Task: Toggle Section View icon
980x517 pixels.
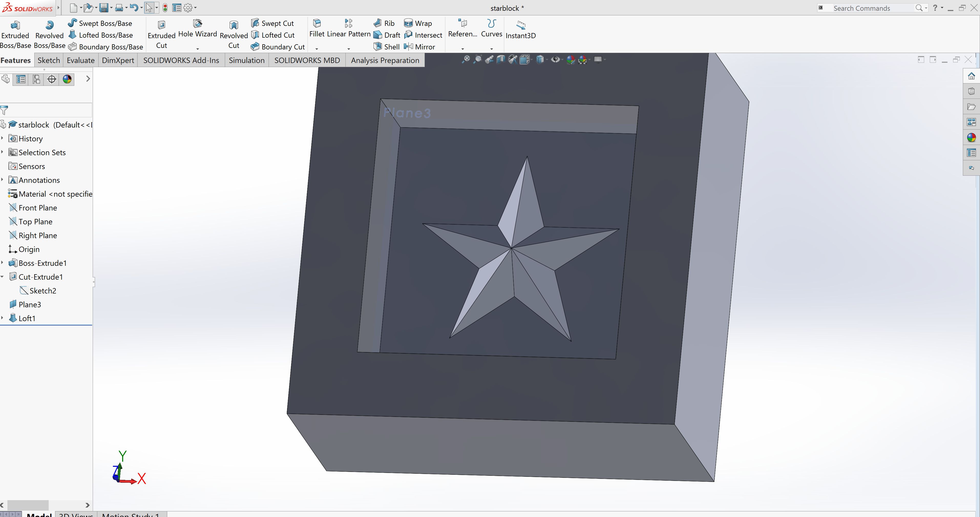Action: 501,59
